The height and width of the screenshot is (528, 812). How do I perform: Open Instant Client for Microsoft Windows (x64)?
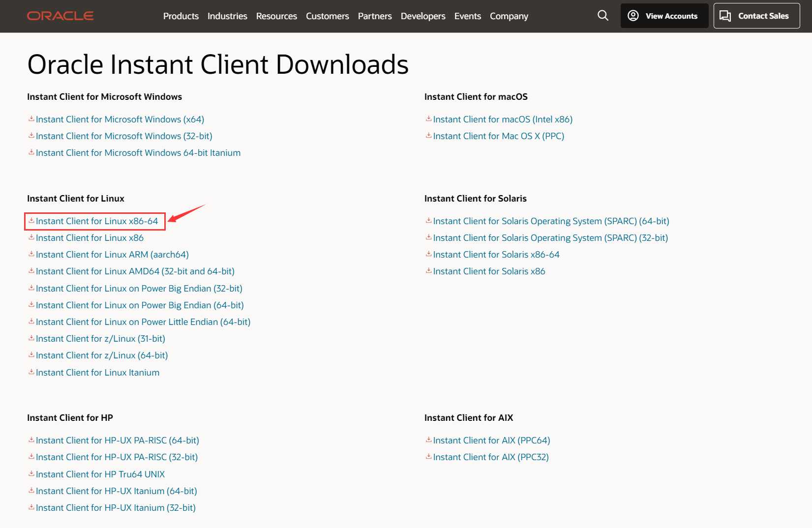pos(120,119)
